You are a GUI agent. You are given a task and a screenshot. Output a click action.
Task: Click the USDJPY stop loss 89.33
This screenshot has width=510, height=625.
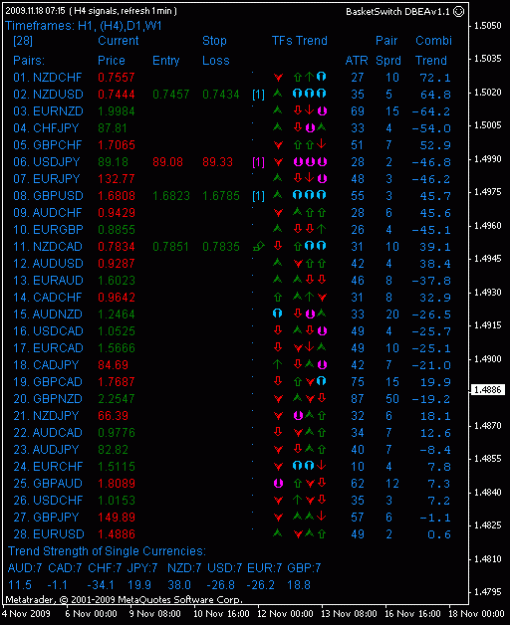click(217, 162)
